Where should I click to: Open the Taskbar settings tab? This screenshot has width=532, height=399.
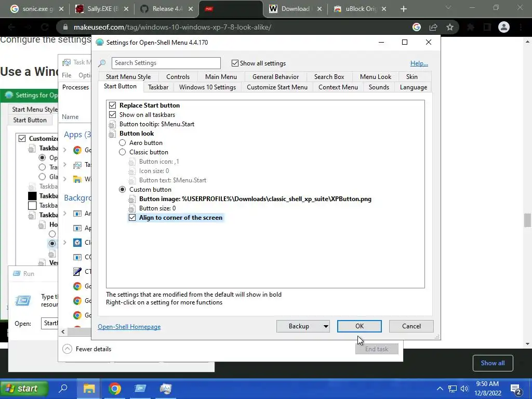click(x=158, y=87)
